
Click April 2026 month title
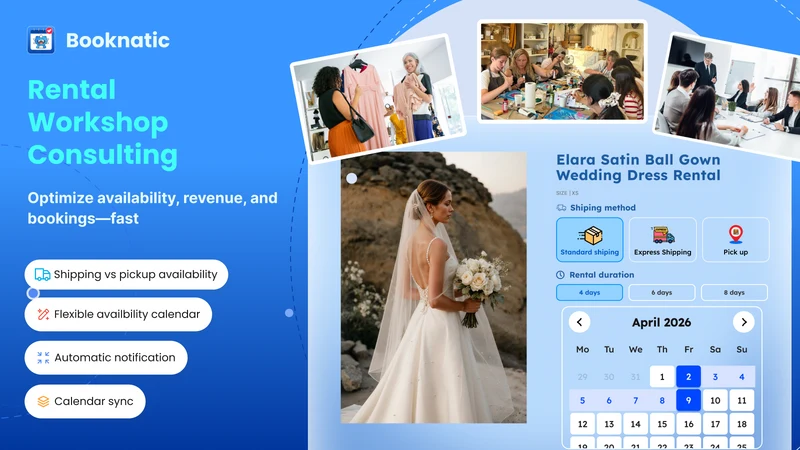point(662,322)
